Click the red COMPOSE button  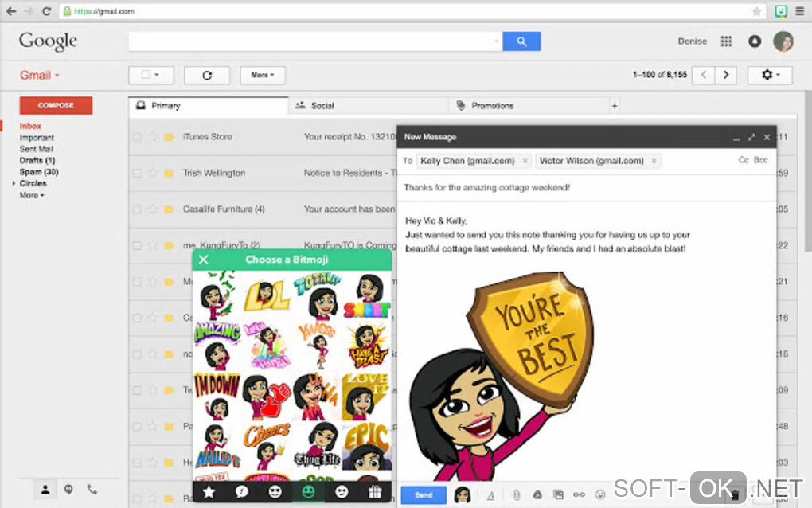pos(56,106)
